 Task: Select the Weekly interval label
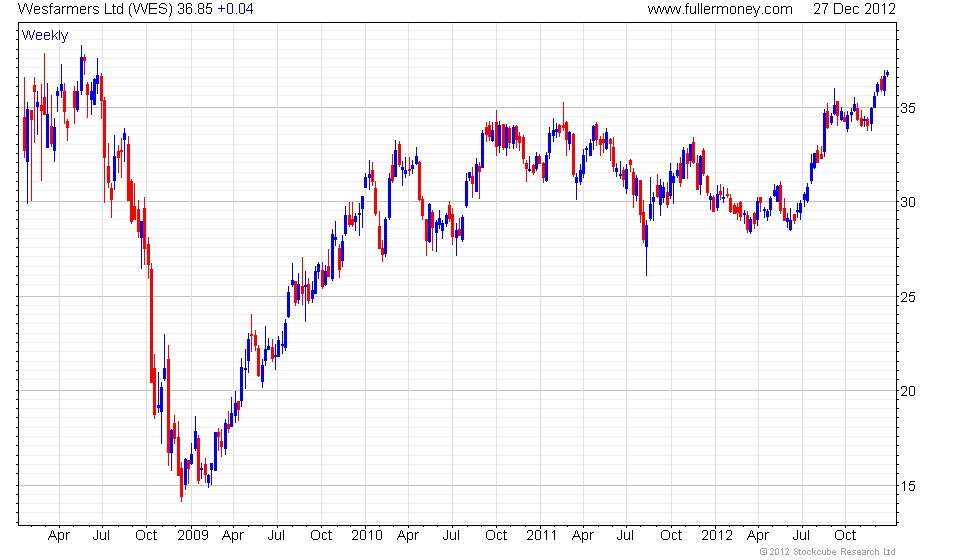45,36
